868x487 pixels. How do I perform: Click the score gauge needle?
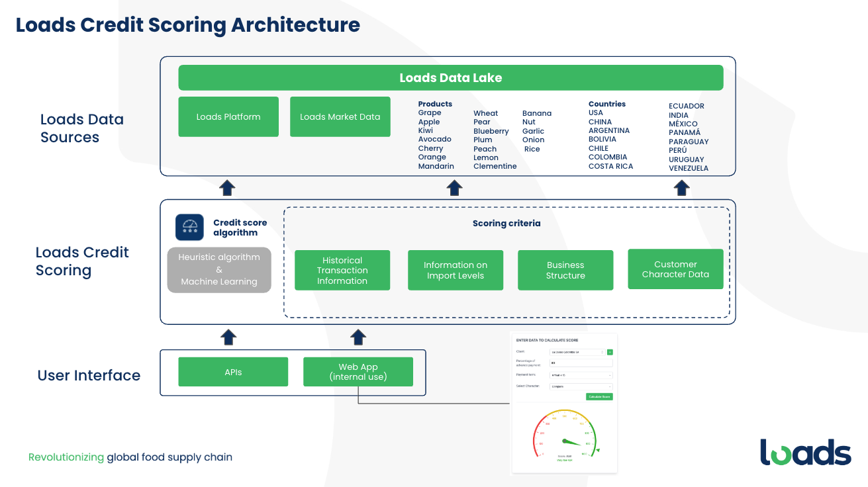click(573, 443)
